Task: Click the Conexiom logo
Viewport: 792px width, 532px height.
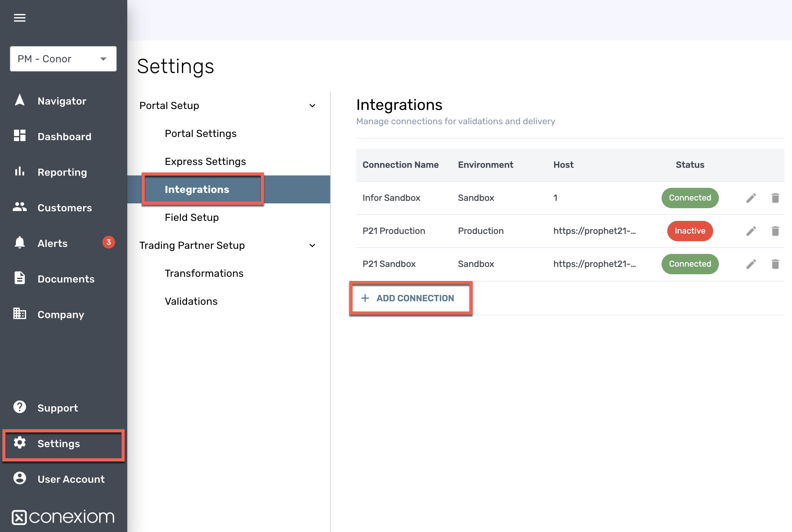Action: (63, 517)
